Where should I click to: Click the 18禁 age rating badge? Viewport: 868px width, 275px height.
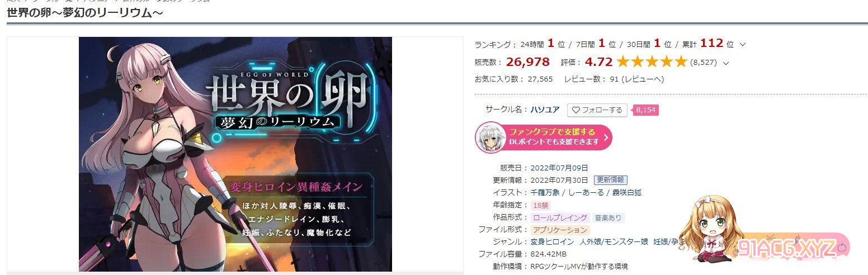(540, 205)
